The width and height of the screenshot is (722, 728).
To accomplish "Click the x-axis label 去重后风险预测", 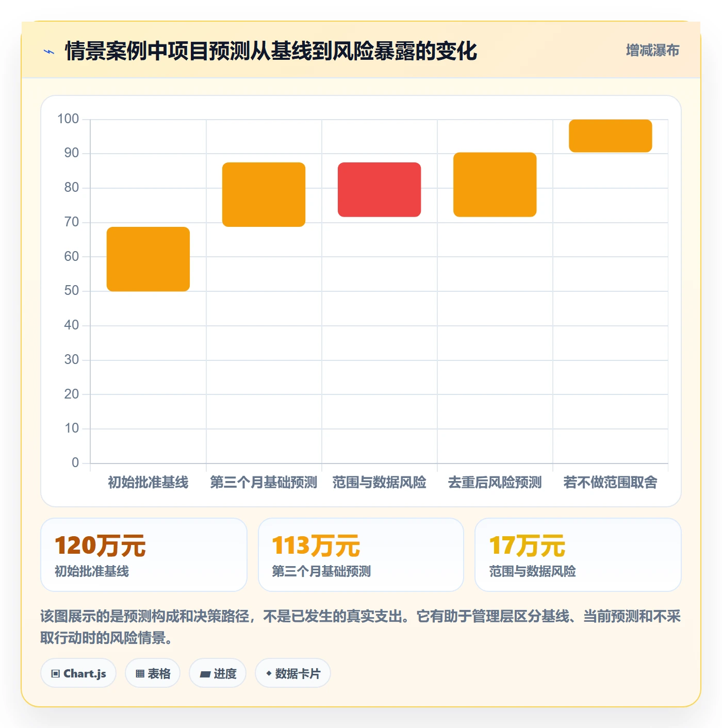I will click(x=495, y=483).
